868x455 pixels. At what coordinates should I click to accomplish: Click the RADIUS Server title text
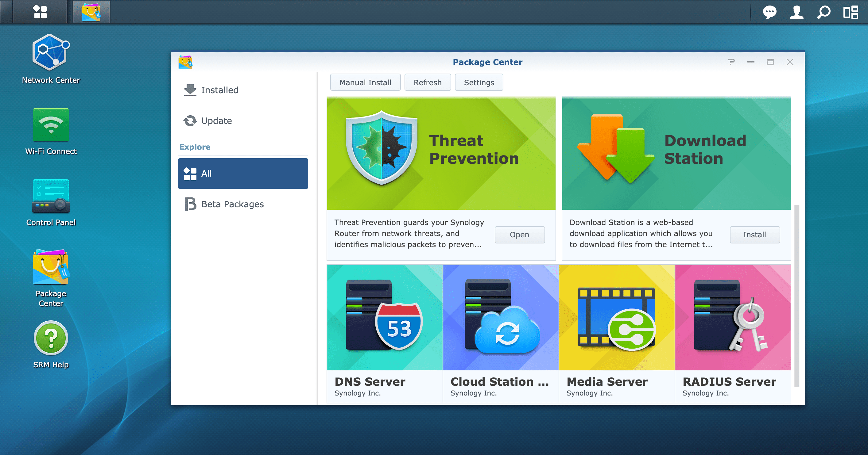tap(729, 382)
